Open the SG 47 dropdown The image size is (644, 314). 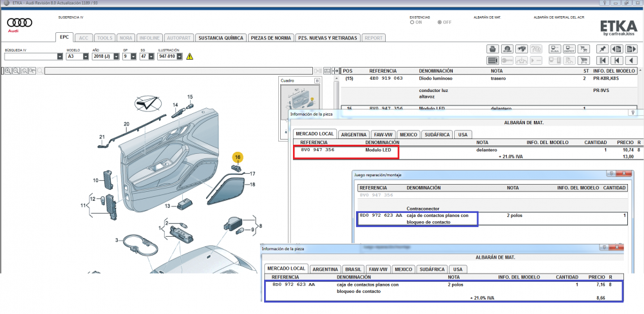(150, 56)
